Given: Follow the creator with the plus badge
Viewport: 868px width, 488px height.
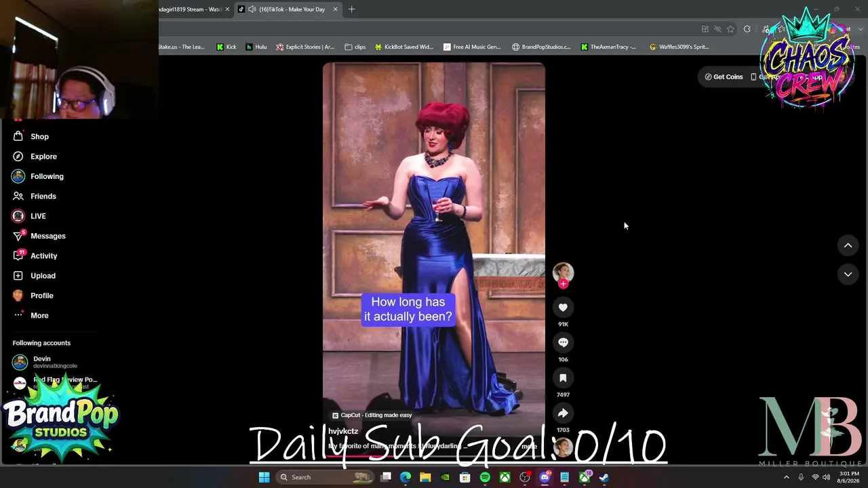Looking at the screenshot, I should pos(563,284).
